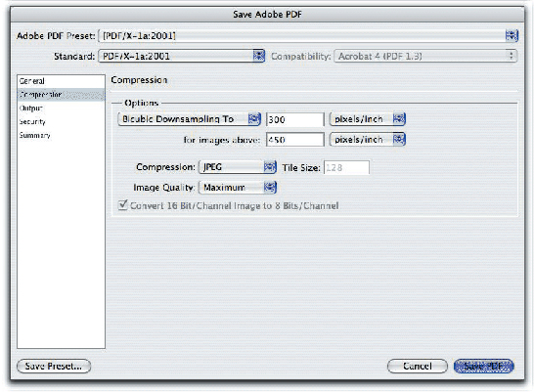534x392 pixels.
Task: Click the Cancel button
Action: (x=418, y=367)
